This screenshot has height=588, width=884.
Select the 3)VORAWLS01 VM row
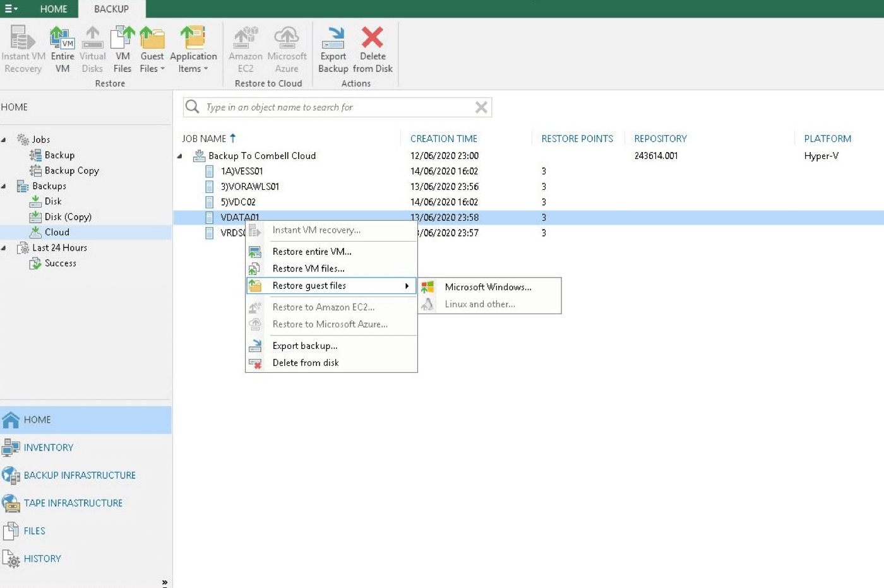pos(529,187)
